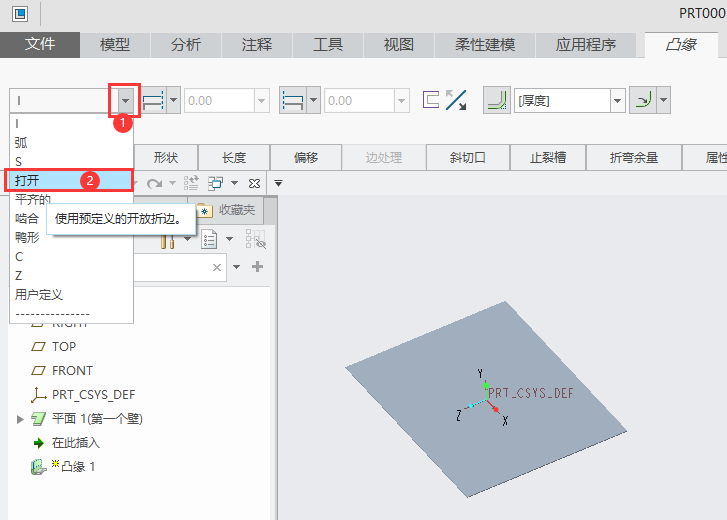Image resolution: width=727 pixels, height=520 pixels.
Task: Click the window icon in the title bar
Action: point(20,13)
